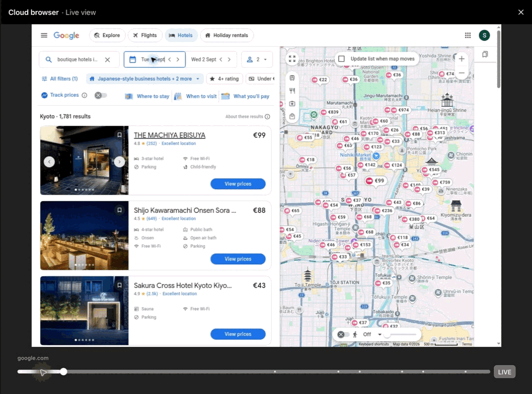
Task: Show restaurants on the map
Action: tap(292, 91)
